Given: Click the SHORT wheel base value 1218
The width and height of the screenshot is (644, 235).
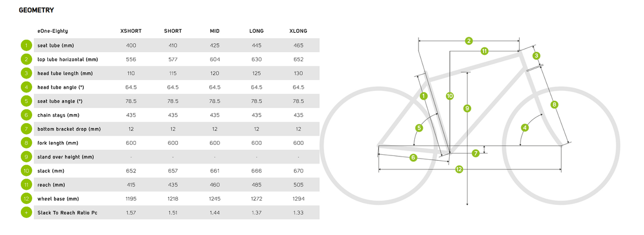Looking at the screenshot, I should (173, 199).
